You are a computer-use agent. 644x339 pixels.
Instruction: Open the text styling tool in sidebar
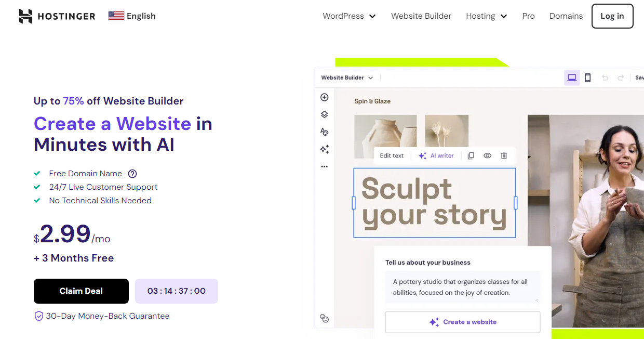[324, 132]
